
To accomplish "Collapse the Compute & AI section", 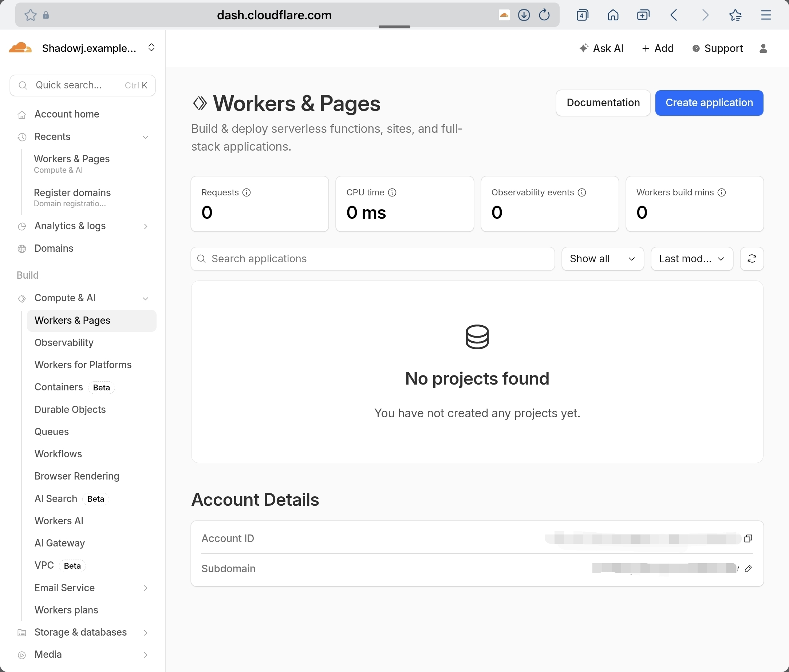I will pos(145,298).
